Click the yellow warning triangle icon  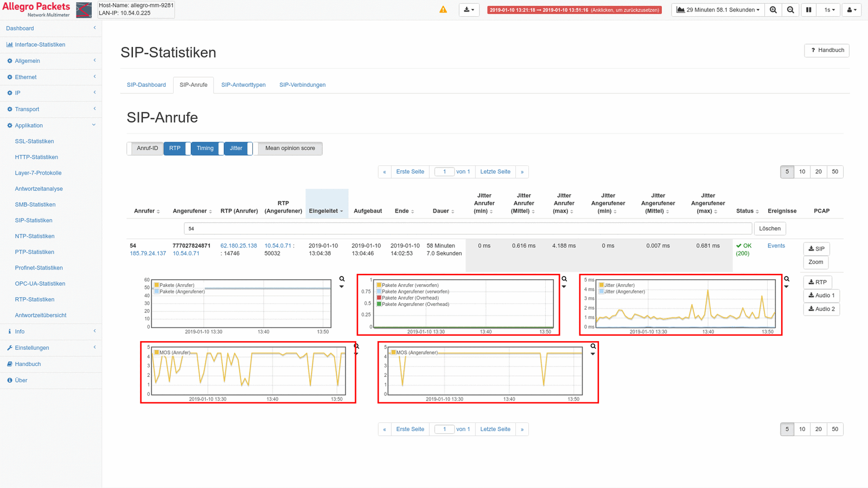[x=443, y=10]
